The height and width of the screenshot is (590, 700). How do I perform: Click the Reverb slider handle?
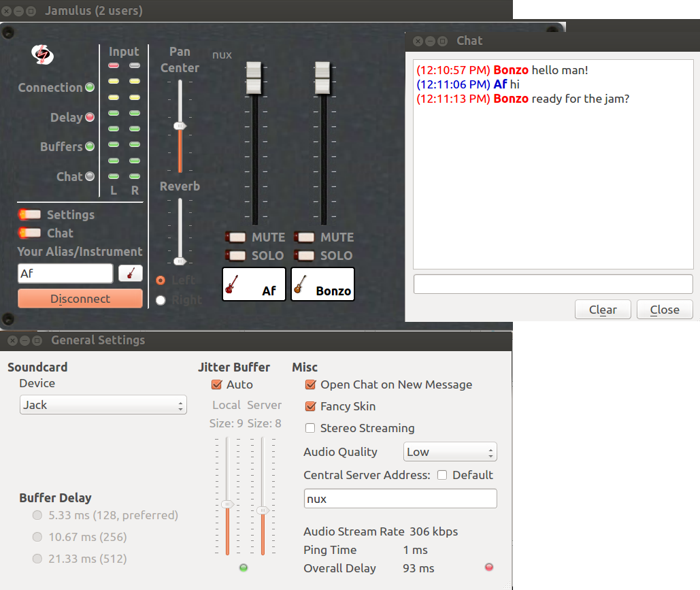point(180,261)
